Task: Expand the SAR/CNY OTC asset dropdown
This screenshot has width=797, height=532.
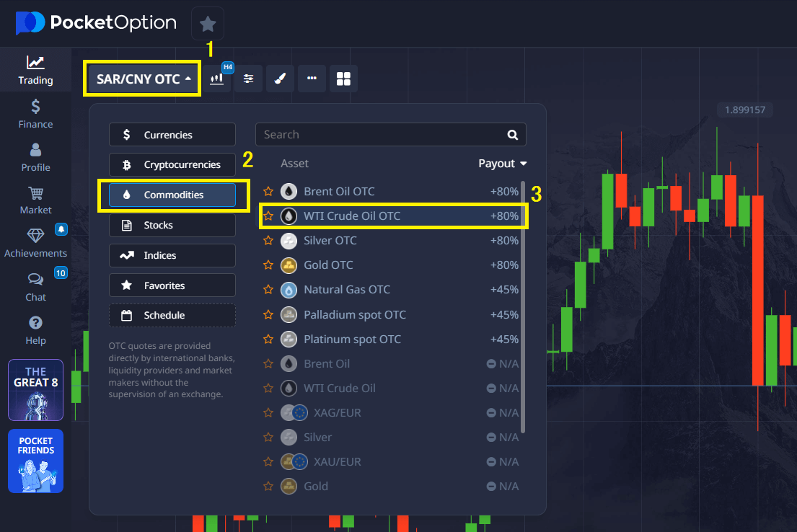Action: [x=144, y=79]
